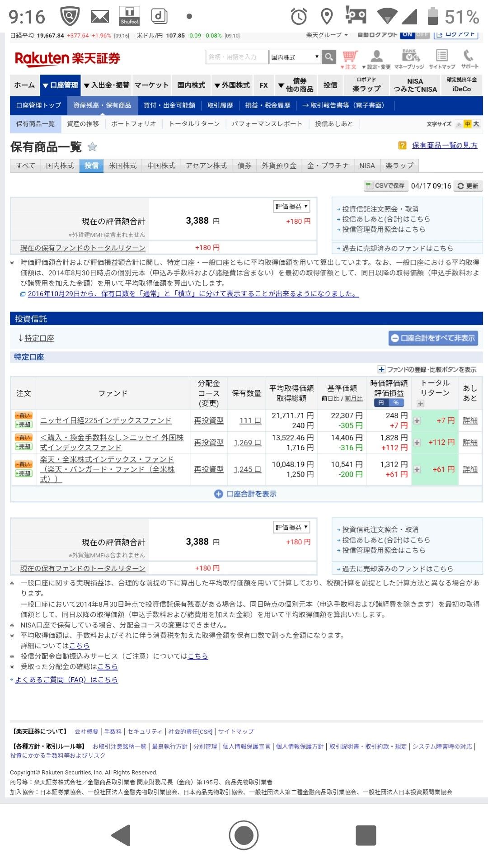
Task: Open the 国内株式 search category dropdown
Action: [295, 57]
